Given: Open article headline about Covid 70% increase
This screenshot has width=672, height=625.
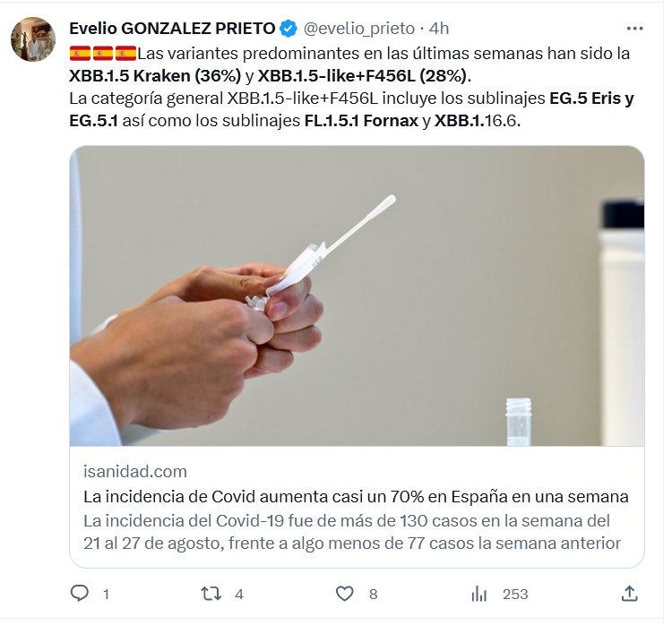Looking at the screenshot, I should (356, 497).
